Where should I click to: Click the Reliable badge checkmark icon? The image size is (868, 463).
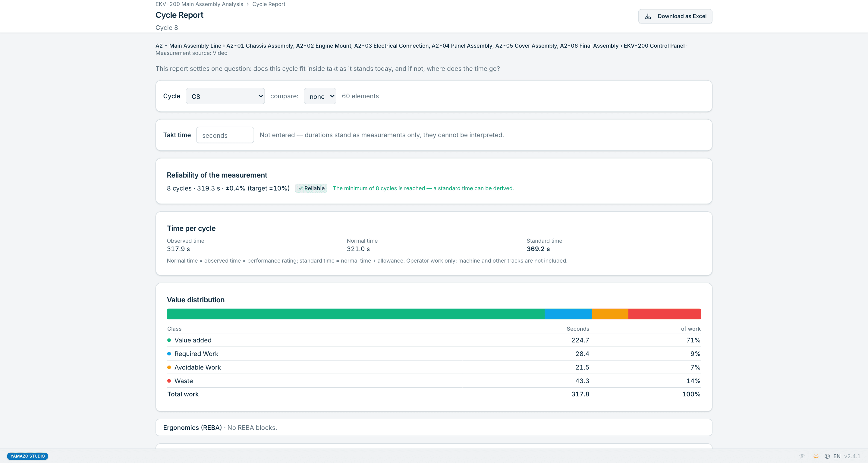[300, 188]
